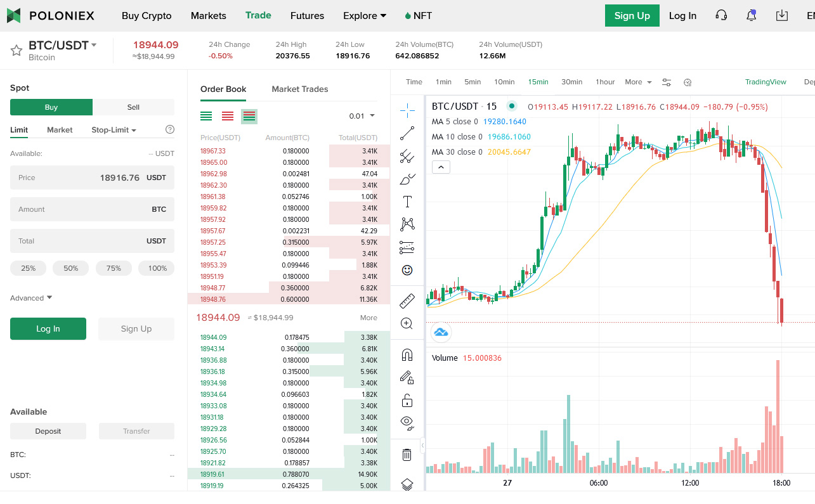Select the crosshair cursor tool
The width and height of the screenshot is (815, 504).
click(x=407, y=110)
